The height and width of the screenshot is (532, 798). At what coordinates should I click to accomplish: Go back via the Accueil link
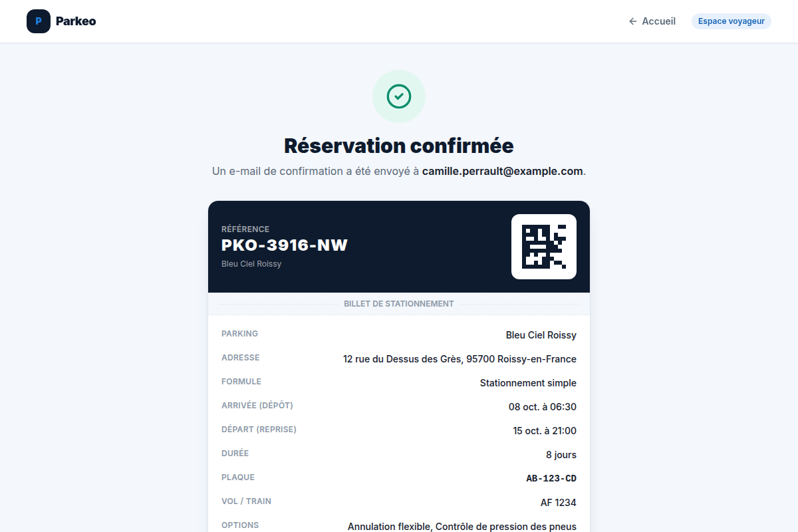coord(652,21)
